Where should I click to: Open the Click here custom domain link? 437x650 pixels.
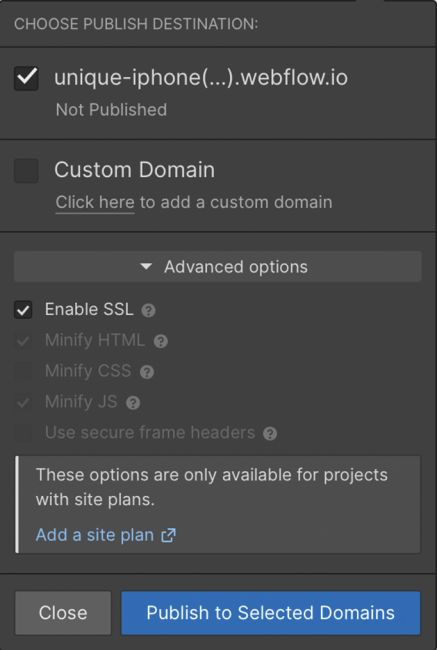pyautogui.click(x=95, y=202)
